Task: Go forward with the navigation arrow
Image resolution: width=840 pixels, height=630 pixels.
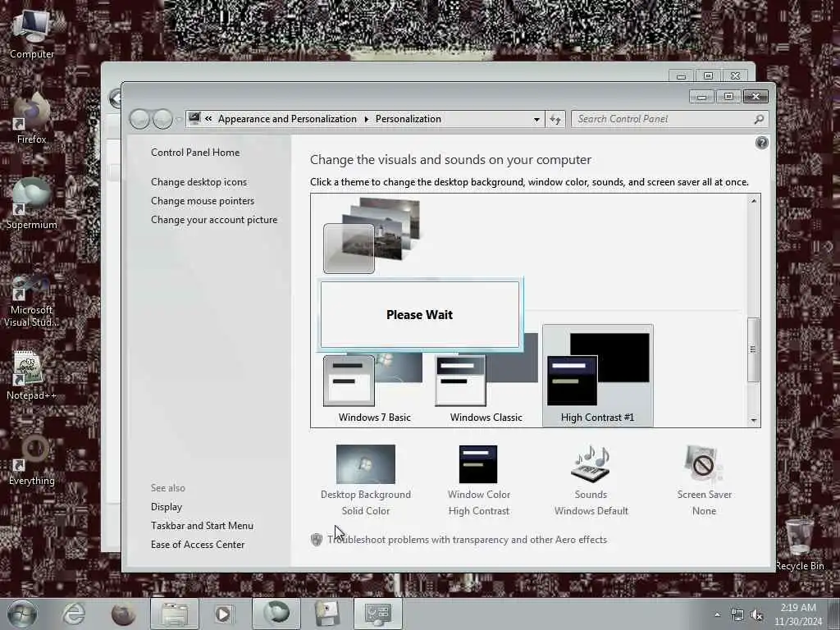Action: pyautogui.click(x=162, y=119)
